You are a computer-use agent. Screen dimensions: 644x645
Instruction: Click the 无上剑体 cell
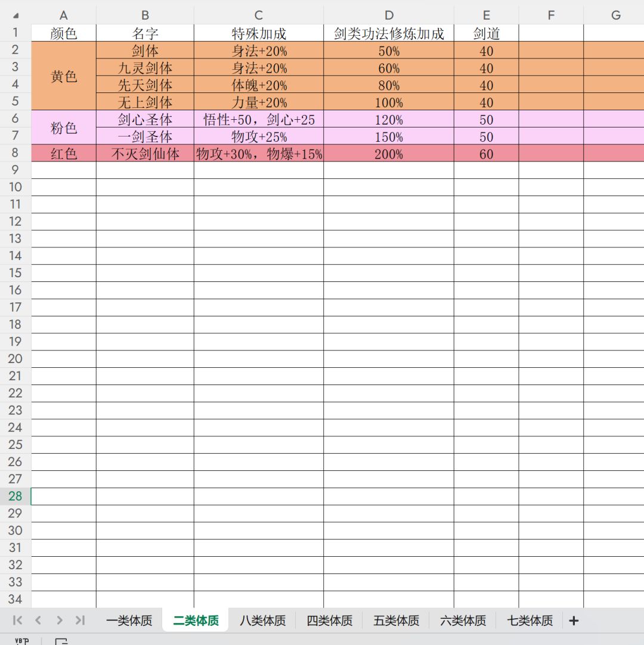click(145, 101)
